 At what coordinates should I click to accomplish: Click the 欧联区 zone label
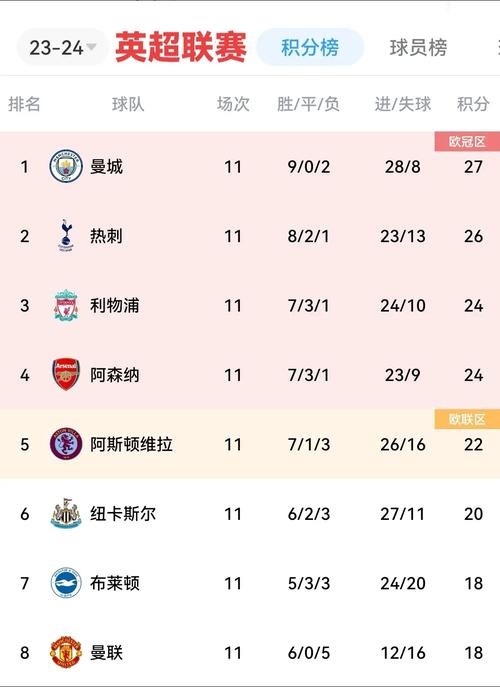467,419
